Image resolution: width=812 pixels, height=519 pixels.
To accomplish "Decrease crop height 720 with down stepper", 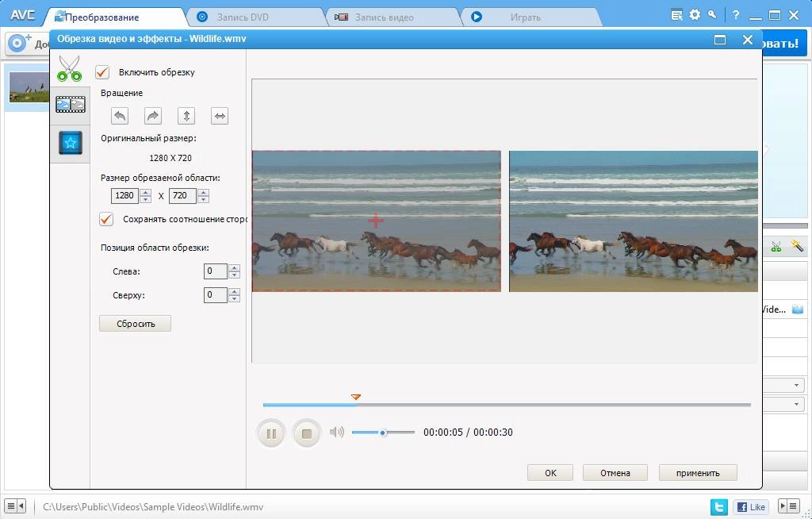I will [204, 199].
